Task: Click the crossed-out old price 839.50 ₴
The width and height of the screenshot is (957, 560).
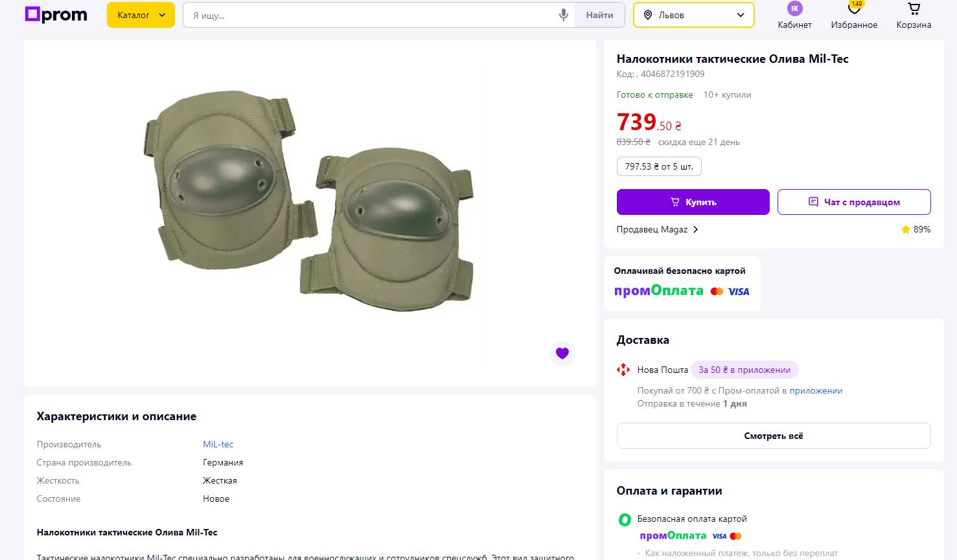Action: (x=633, y=142)
